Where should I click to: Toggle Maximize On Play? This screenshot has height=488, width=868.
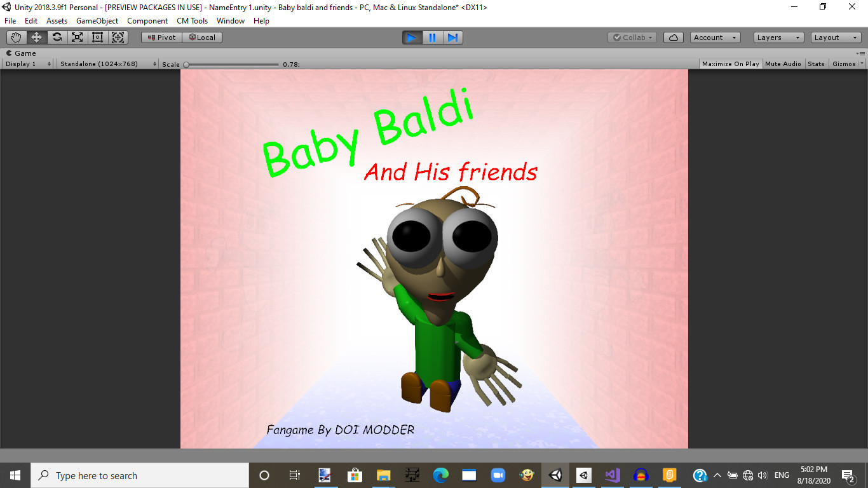click(729, 64)
